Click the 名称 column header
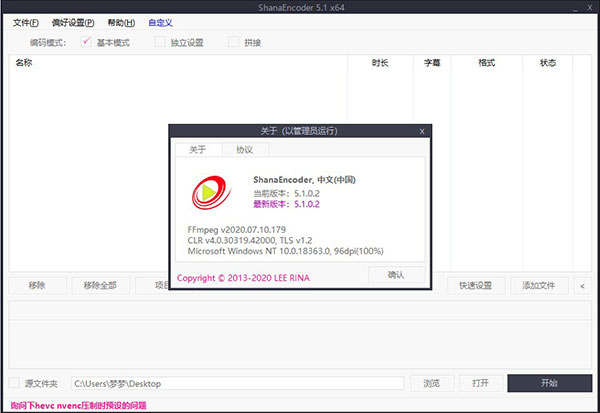This screenshot has width=600, height=413. click(178, 63)
